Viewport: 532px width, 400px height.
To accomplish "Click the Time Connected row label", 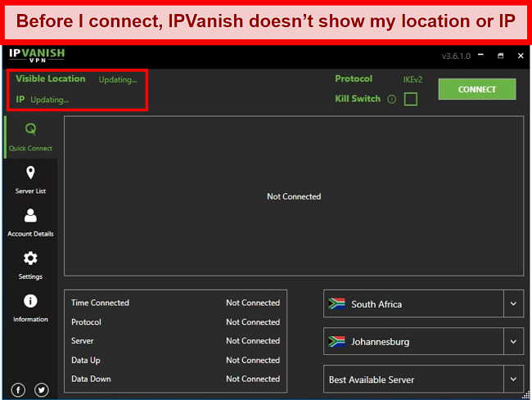I will coord(100,303).
